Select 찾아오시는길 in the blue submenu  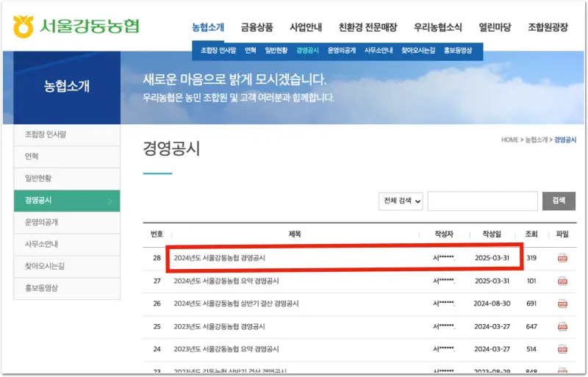click(418, 51)
